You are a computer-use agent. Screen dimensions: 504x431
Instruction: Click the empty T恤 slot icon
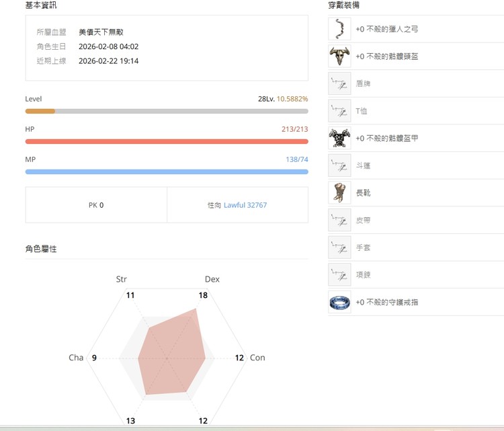coord(340,111)
